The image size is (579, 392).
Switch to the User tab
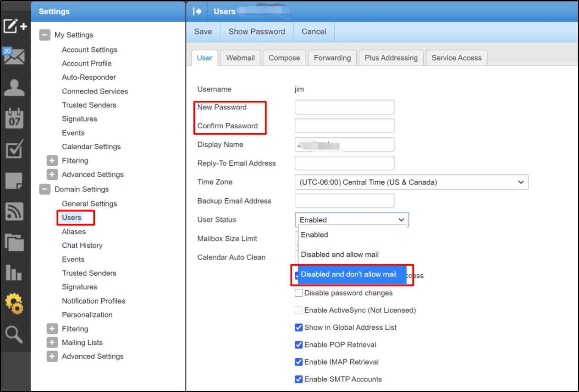pos(204,58)
